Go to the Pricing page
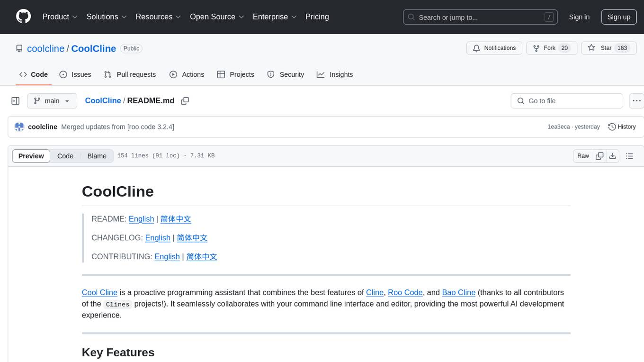Image resolution: width=644 pixels, height=362 pixels. point(317,17)
